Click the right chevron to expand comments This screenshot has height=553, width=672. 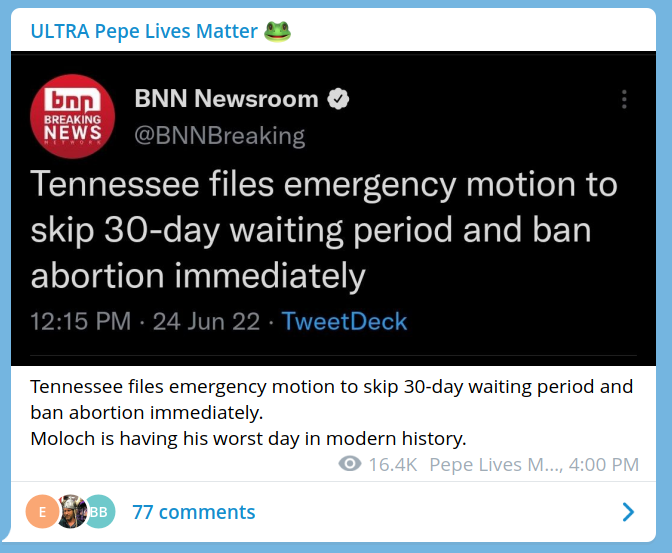tap(628, 512)
